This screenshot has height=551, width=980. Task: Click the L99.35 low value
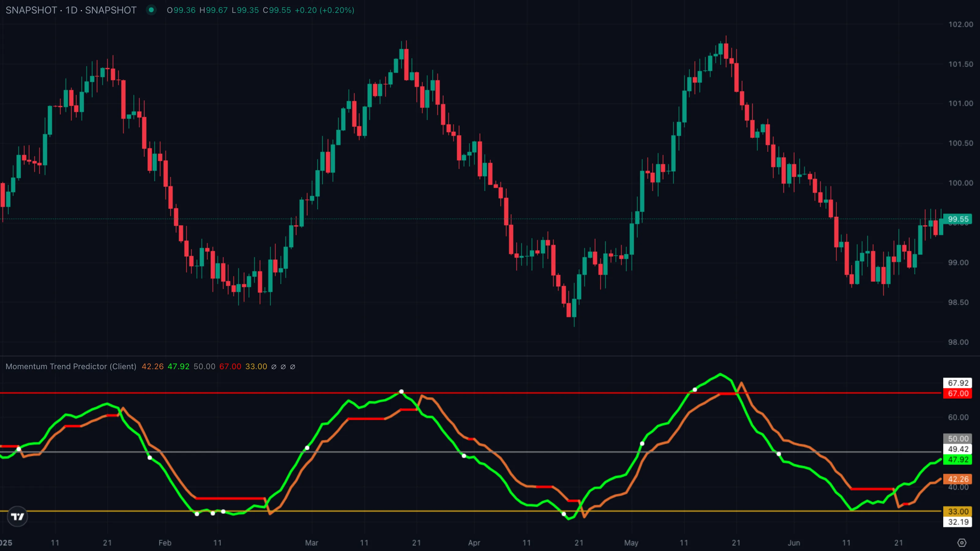pos(245,10)
